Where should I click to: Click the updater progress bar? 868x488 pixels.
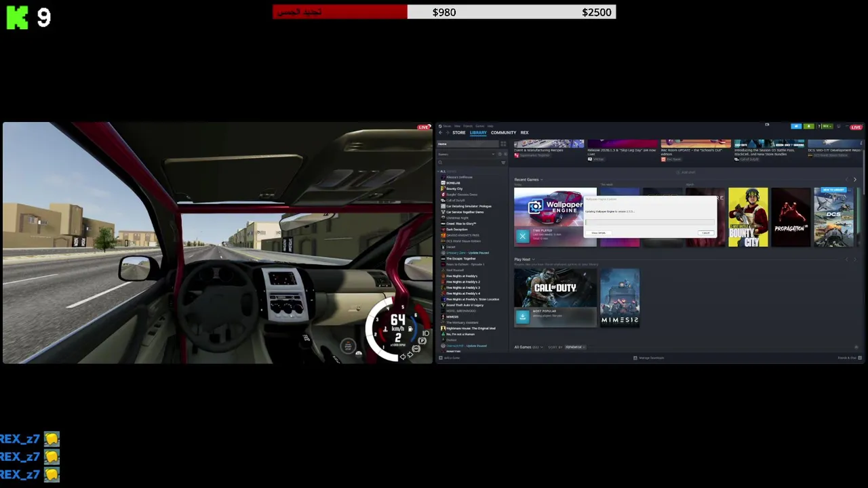(650, 222)
